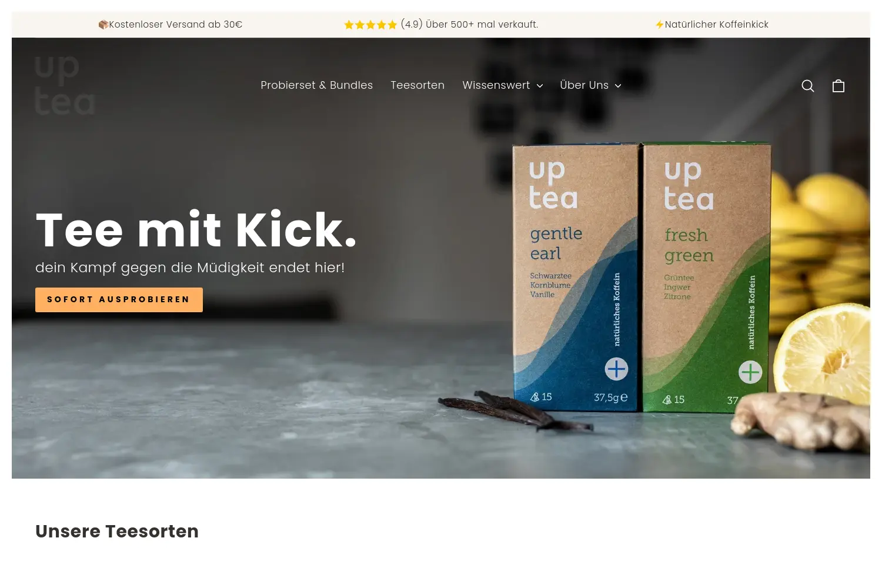Open the Teesorten page
The image size is (882, 588).
[417, 85]
